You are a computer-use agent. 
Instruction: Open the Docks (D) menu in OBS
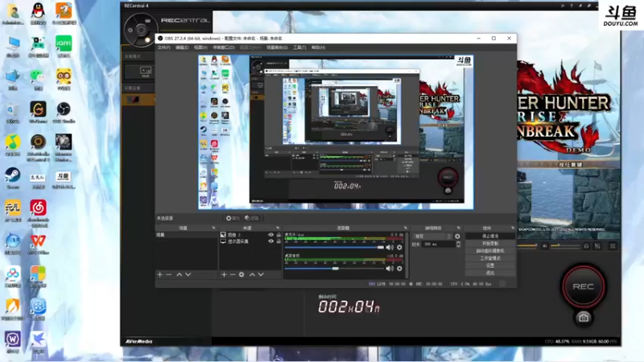coord(224,47)
